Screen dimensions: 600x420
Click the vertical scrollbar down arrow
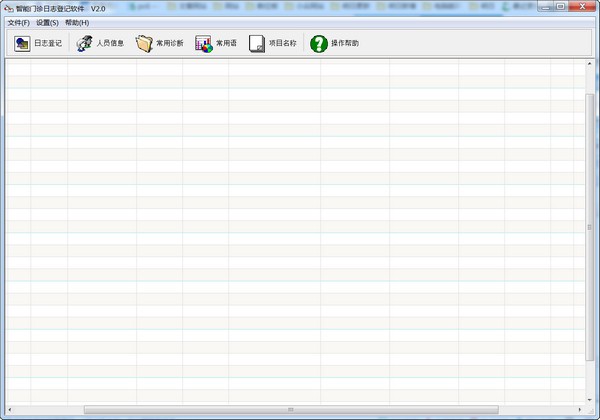[590, 400]
